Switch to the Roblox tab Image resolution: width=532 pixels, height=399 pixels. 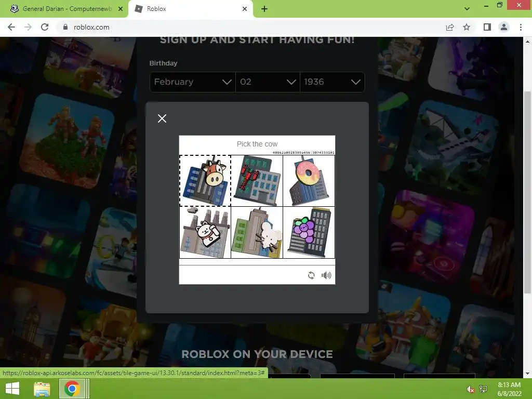pos(190,9)
